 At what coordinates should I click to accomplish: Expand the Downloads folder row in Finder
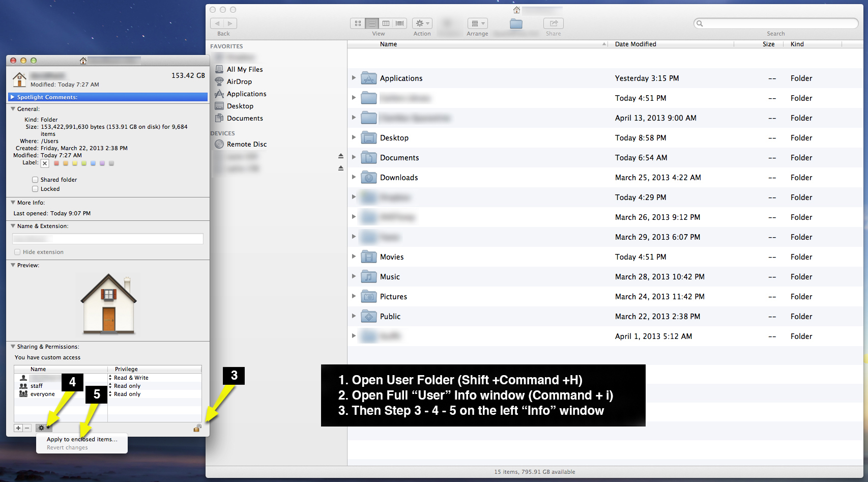click(354, 177)
